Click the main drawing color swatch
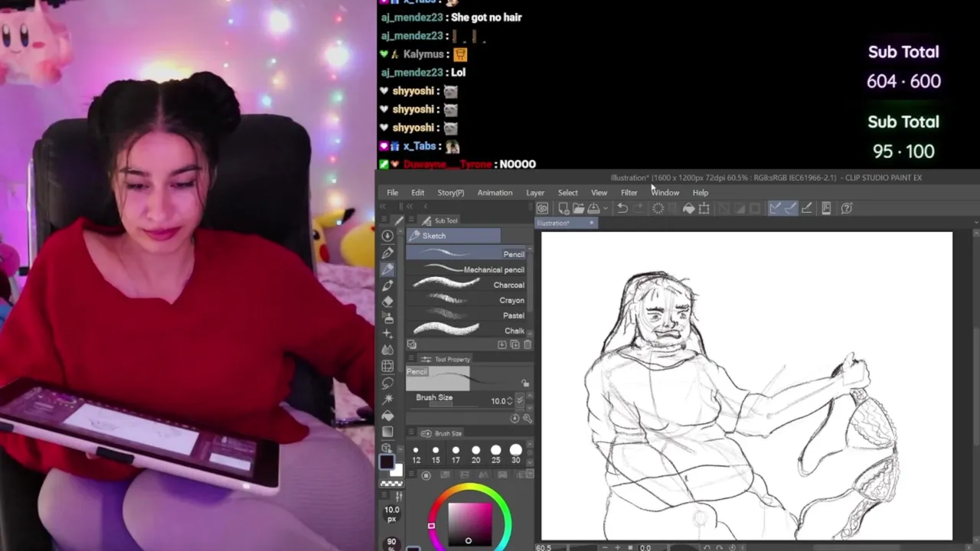 pos(387,461)
